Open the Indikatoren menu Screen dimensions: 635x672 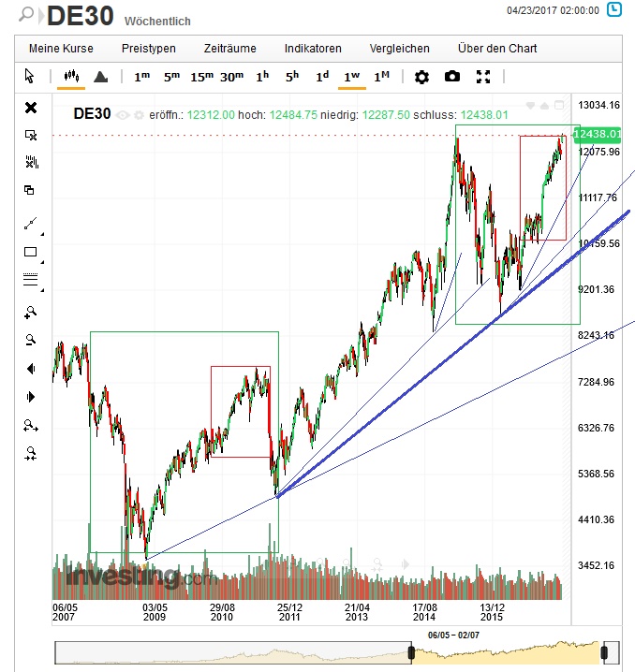[x=313, y=49]
